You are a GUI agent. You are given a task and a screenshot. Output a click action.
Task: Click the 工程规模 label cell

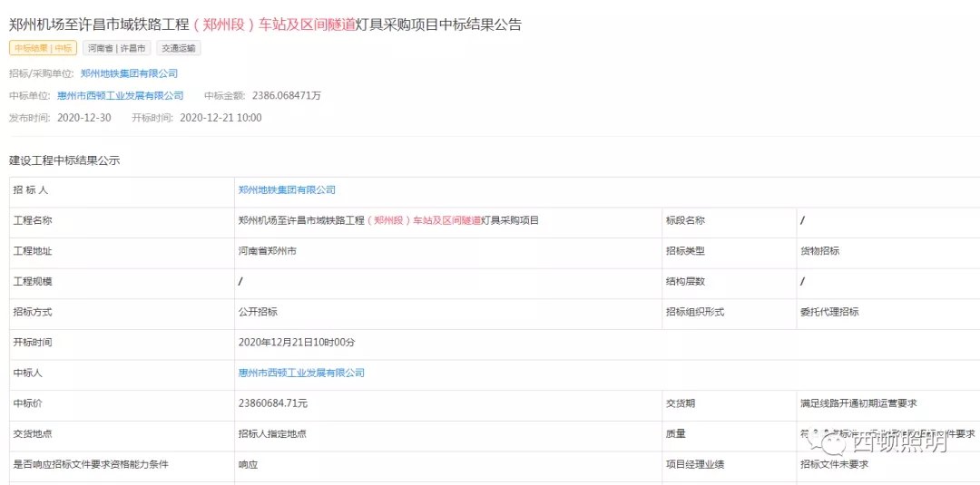point(122,282)
